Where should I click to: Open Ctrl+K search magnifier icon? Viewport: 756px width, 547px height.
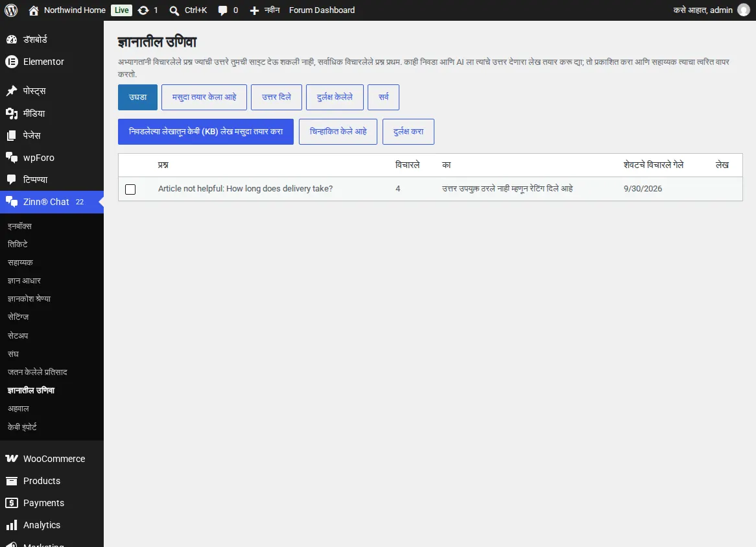point(174,10)
